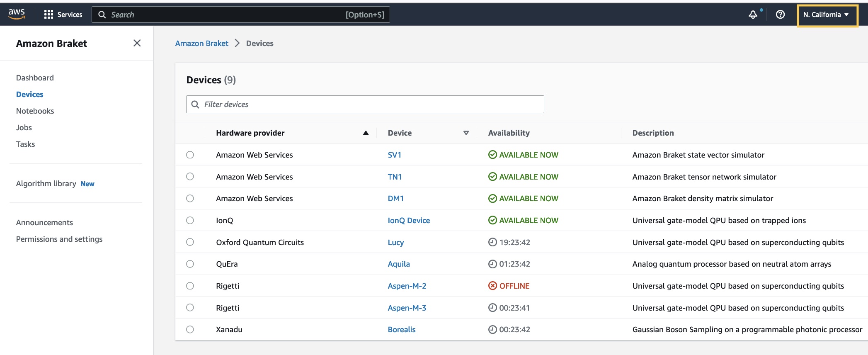Open the SV1 device link

(395, 155)
